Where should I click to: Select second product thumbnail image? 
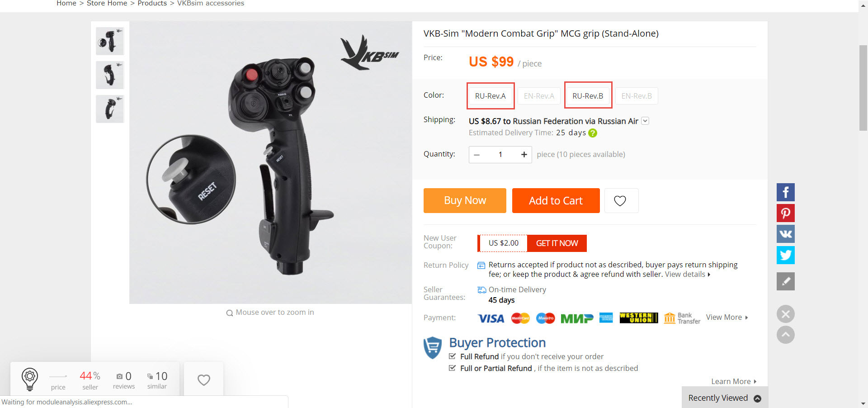click(x=110, y=75)
